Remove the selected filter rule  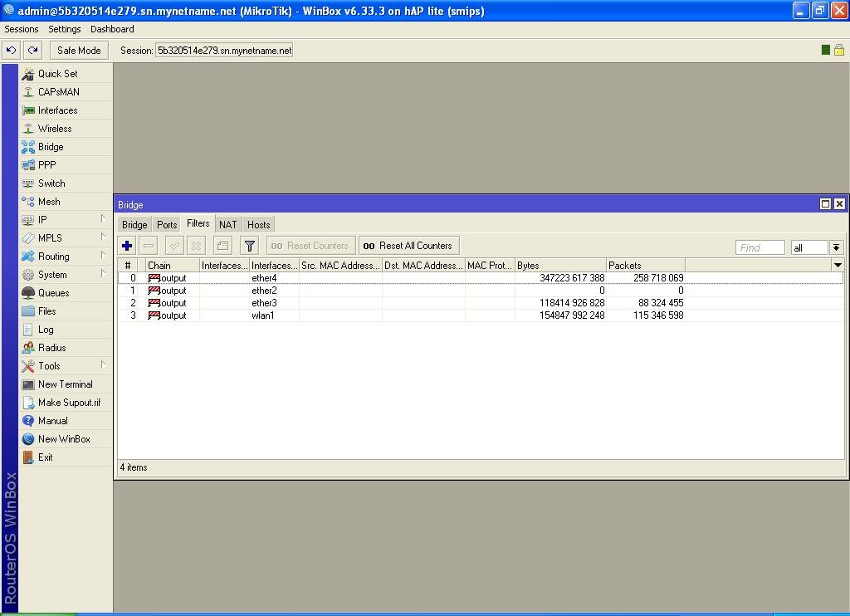149,246
